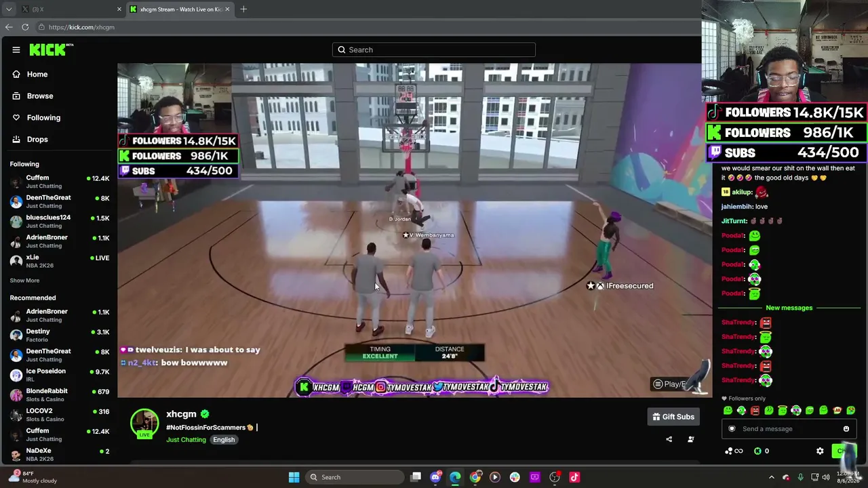Open Destiny channel in Recommended

tap(59, 335)
